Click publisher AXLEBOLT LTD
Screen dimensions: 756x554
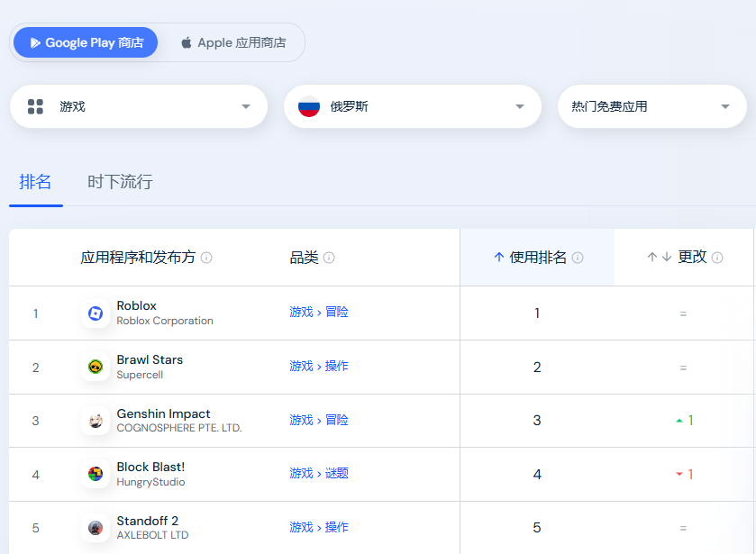click(x=152, y=535)
